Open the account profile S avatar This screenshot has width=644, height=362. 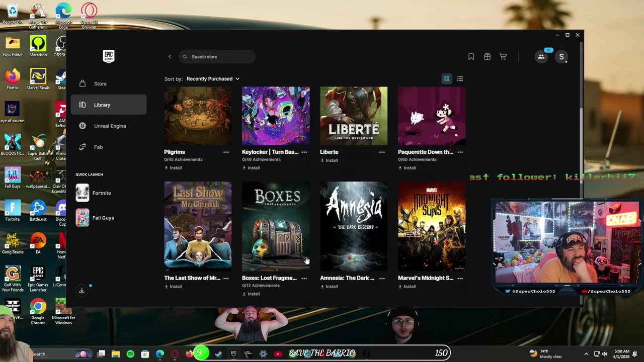tap(561, 57)
